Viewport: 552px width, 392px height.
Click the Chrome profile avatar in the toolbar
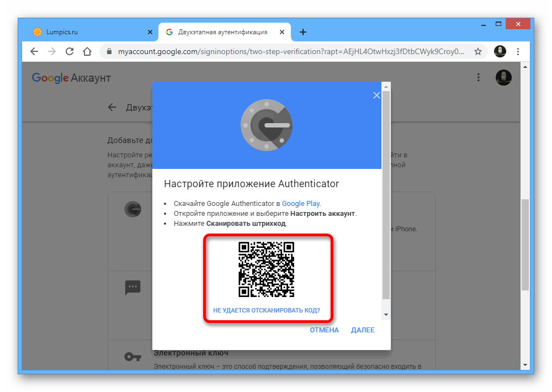click(x=500, y=51)
